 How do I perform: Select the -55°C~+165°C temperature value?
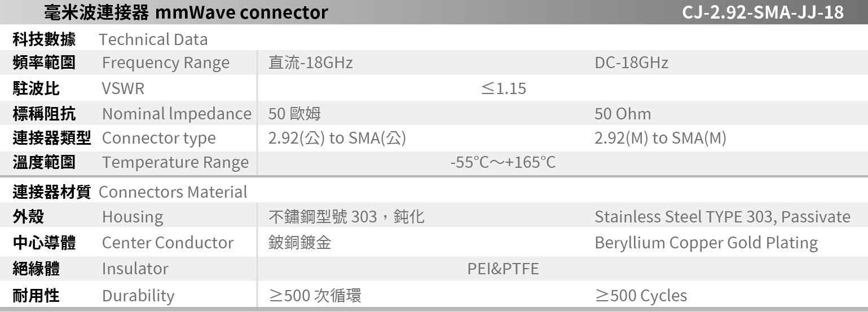click(x=503, y=163)
